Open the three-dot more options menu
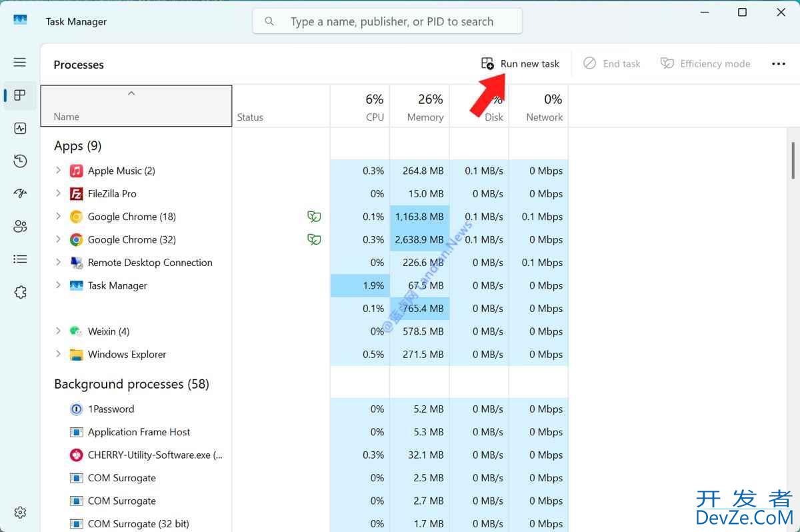800x532 pixels. (778, 64)
